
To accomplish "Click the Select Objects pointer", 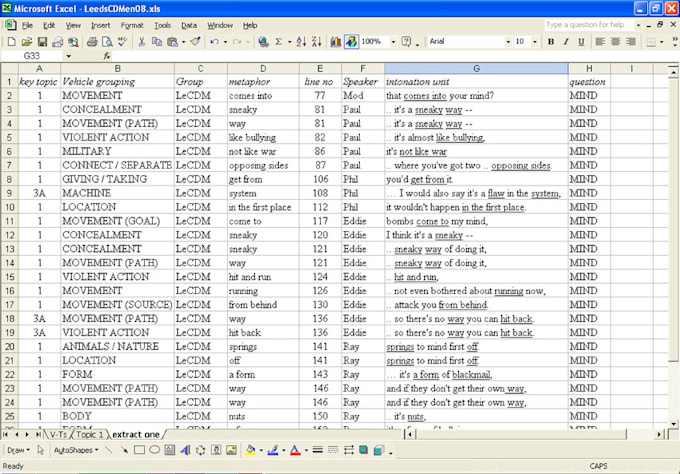I will (x=40, y=450).
